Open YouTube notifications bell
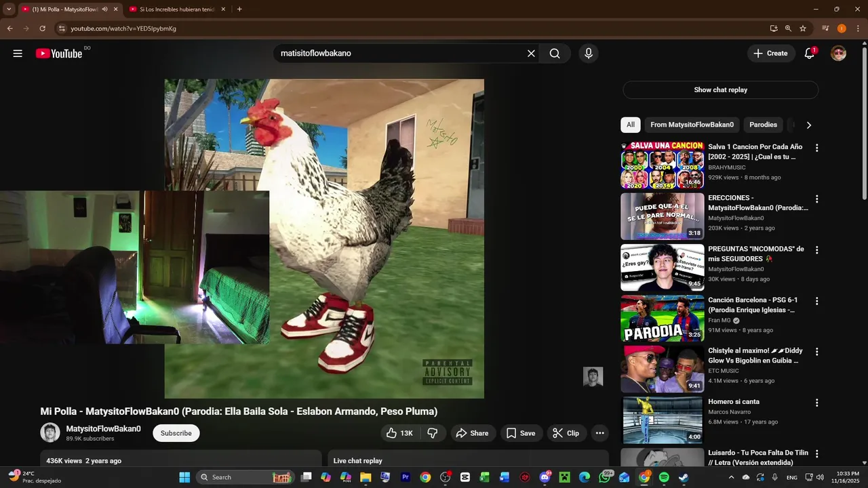The width and height of the screenshot is (868, 488). [809, 54]
